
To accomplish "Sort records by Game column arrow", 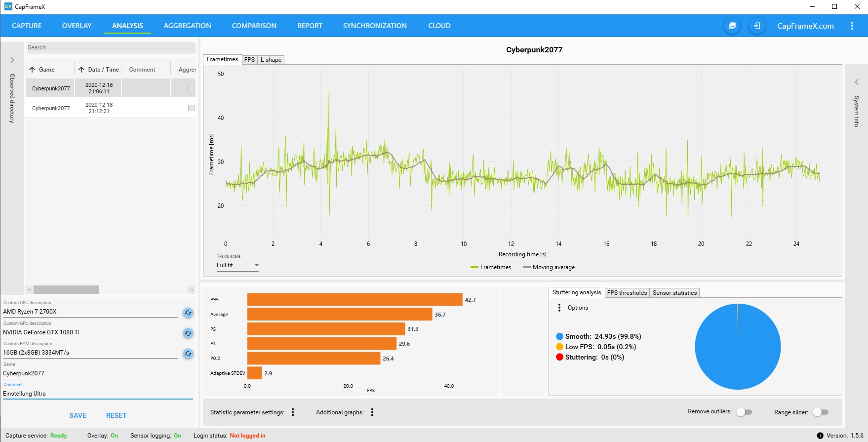I will (x=32, y=70).
